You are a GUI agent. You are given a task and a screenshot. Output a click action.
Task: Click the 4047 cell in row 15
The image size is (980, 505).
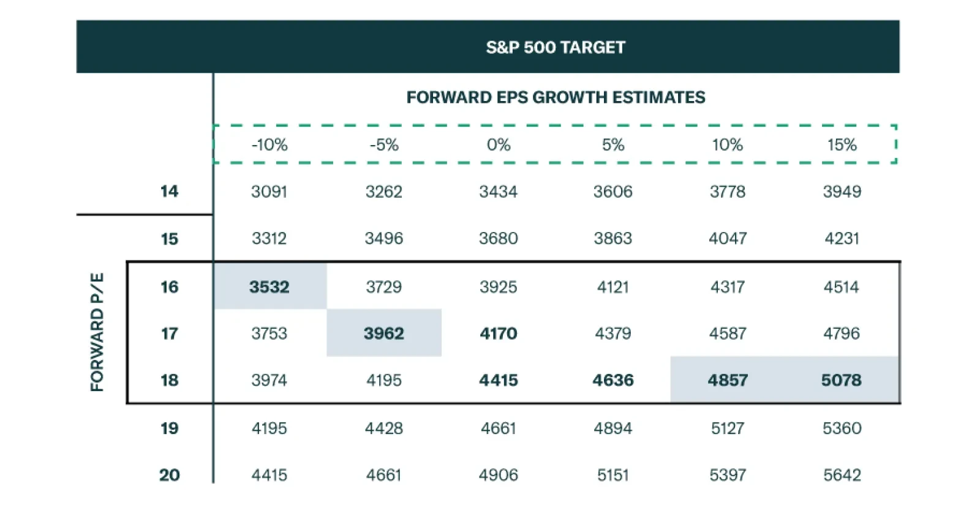coord(727,238)
